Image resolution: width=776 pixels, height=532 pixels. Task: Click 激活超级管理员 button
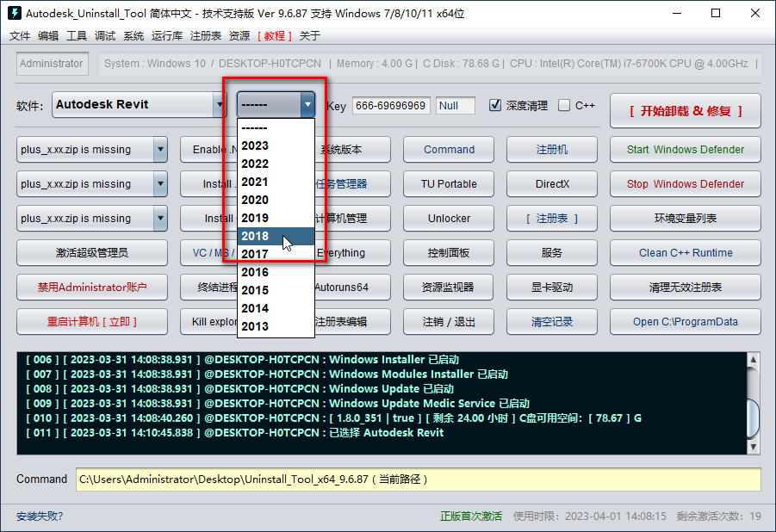click(x=92, y=252)
